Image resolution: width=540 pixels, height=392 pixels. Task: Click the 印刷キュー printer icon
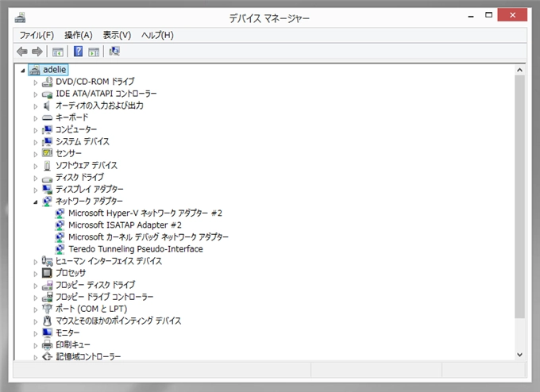47,345
